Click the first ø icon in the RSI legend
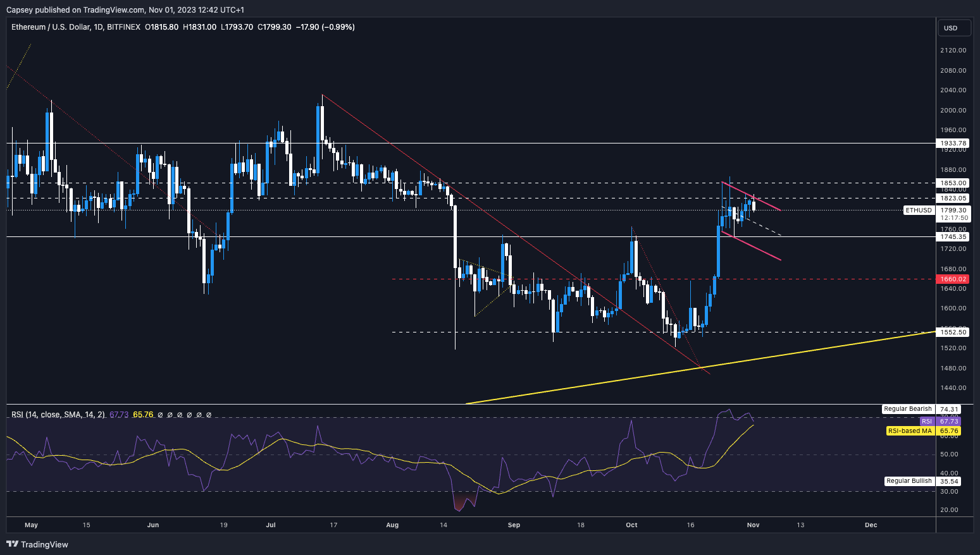Screen dimensions: 980x555 (160, 415)
